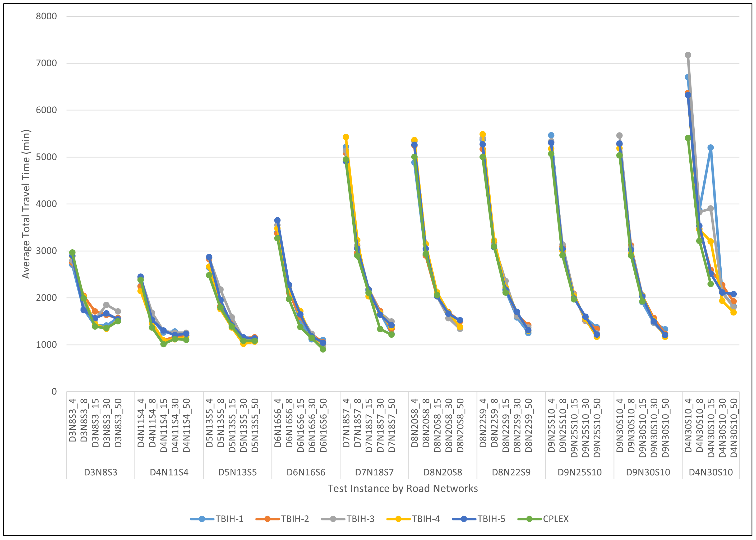
Task: Click the 0 label on the y-axis
Action: click(54, 391)
